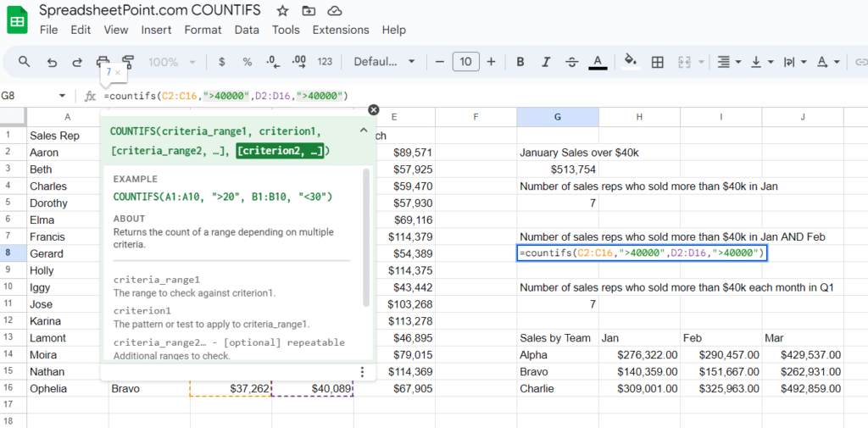Click the move to folder icon
The image size is (868, 428).
click(308, 11)
